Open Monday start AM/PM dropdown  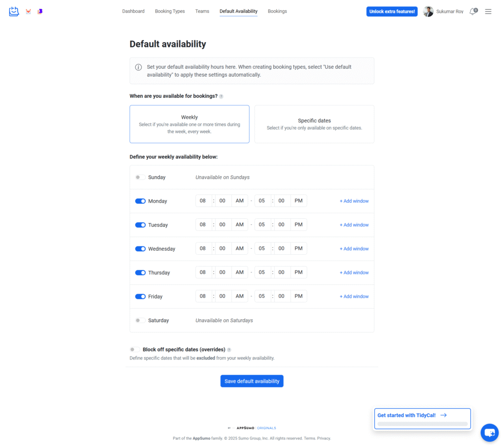click(x=240, y=201)
